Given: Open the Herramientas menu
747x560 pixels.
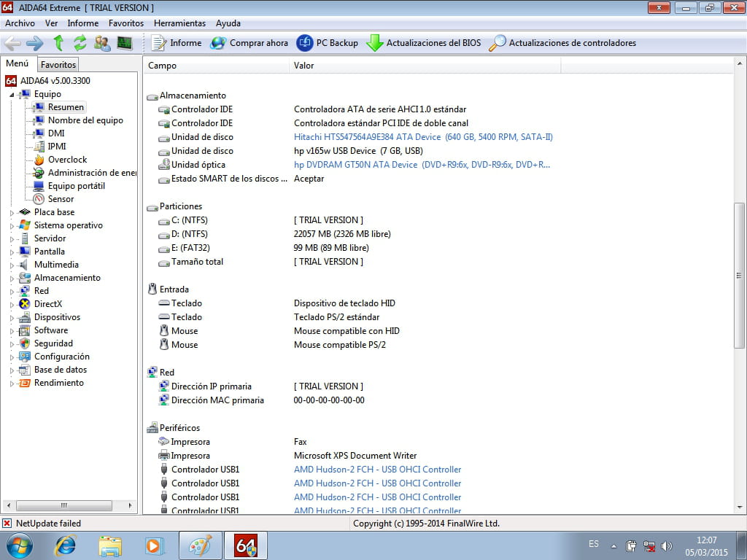Looking at the screenshot, I should (x=179, y=23).
